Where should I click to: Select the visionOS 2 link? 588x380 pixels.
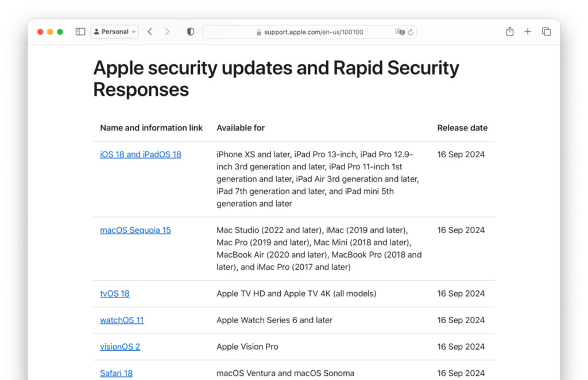pos(120,347)
